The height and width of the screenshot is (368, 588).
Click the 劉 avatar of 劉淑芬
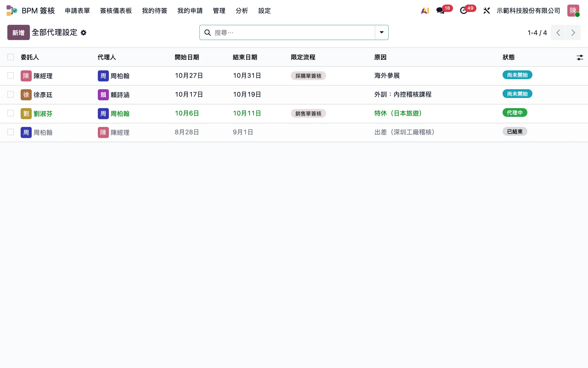(26, 114)
